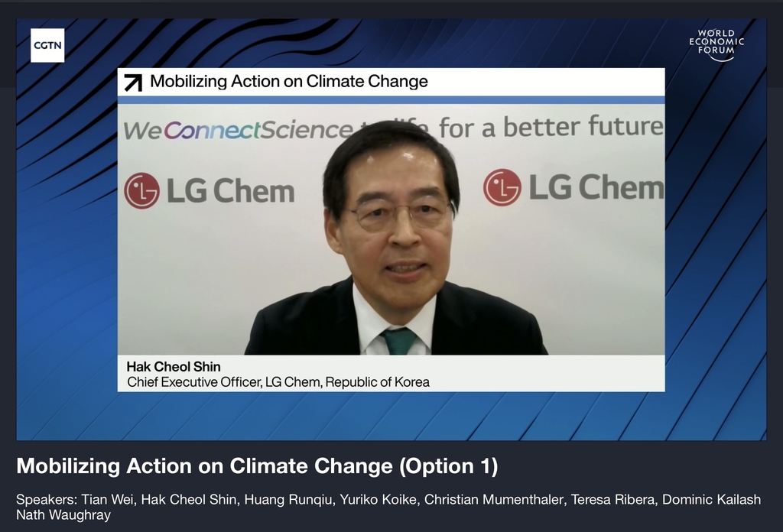The image size is (783, 532).
Task: Click the CGTN logo in the video
Action: click(x=47, y=45)
